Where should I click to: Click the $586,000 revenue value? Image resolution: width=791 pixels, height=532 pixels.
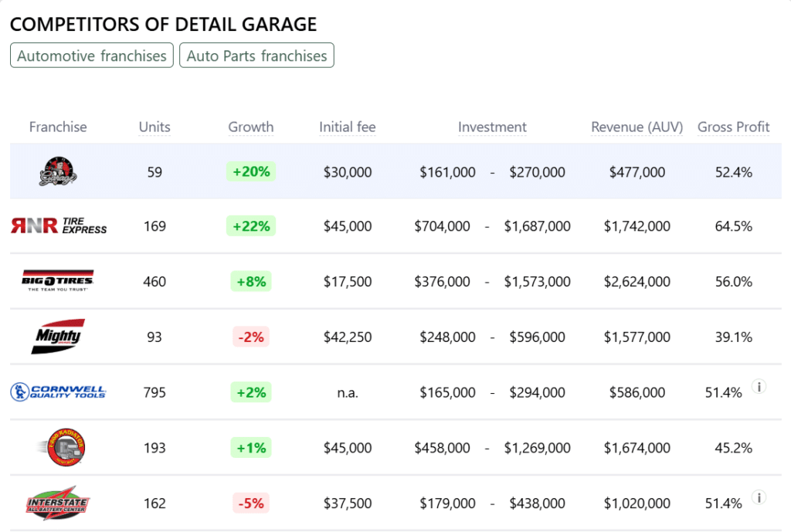pyautogui.click(x=637, y=393)
